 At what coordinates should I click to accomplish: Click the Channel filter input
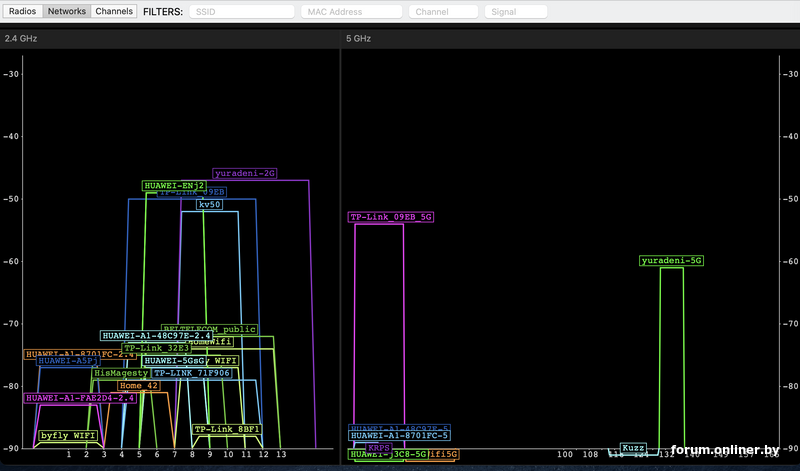[x=443, y=12]
